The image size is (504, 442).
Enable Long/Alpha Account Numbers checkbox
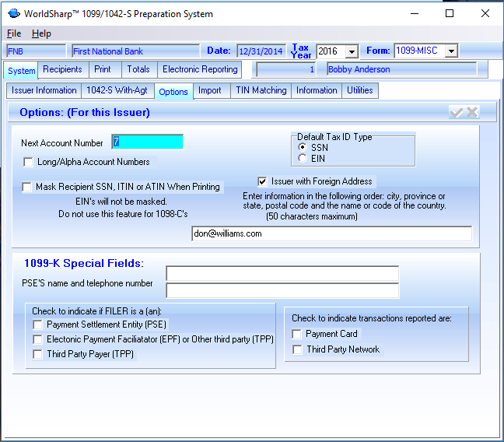point(29,163)
